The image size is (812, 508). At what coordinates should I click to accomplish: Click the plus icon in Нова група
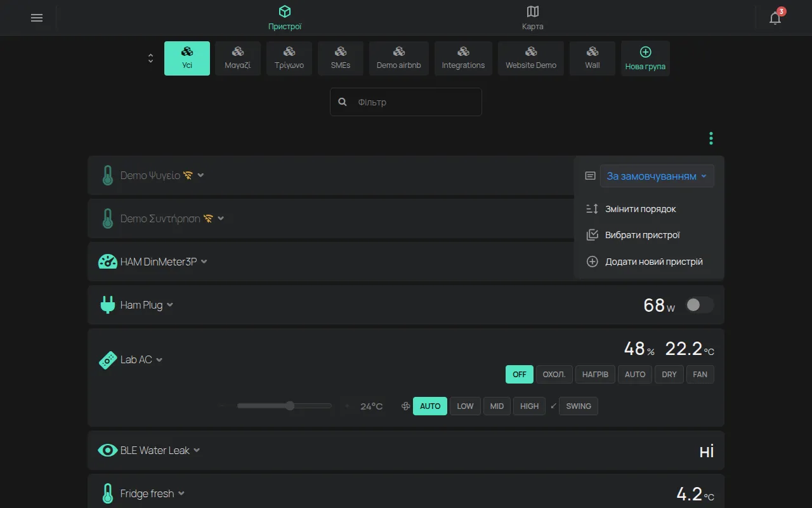tap(645, 52)
